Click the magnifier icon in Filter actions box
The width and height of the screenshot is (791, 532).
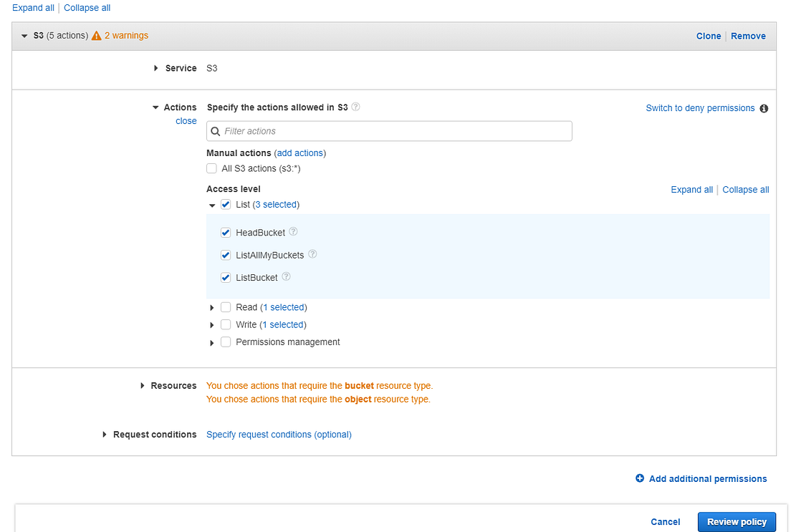tap(216, 131)
